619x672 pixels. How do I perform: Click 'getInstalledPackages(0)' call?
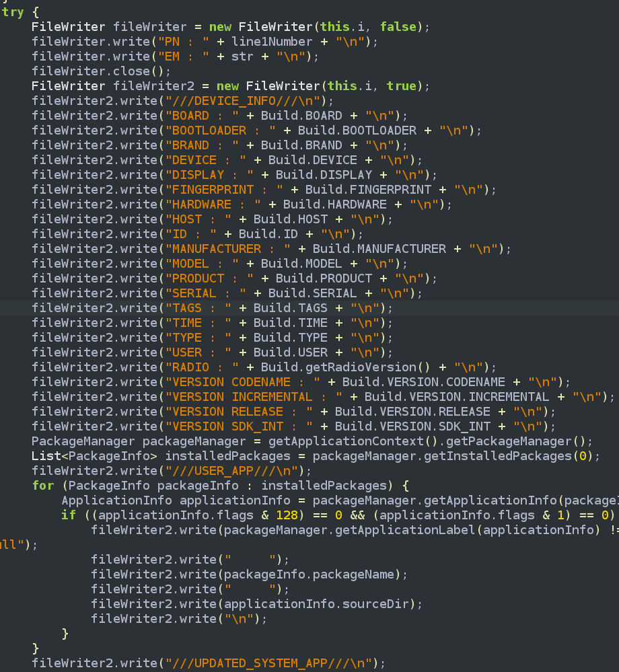pos(507,455)
